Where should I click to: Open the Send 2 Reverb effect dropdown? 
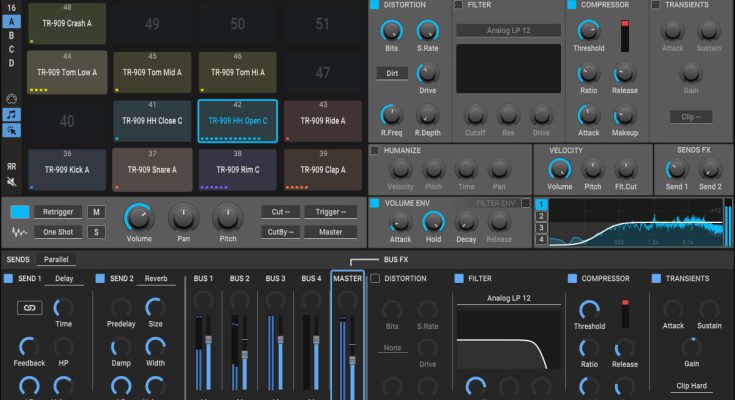coord(155,278)
